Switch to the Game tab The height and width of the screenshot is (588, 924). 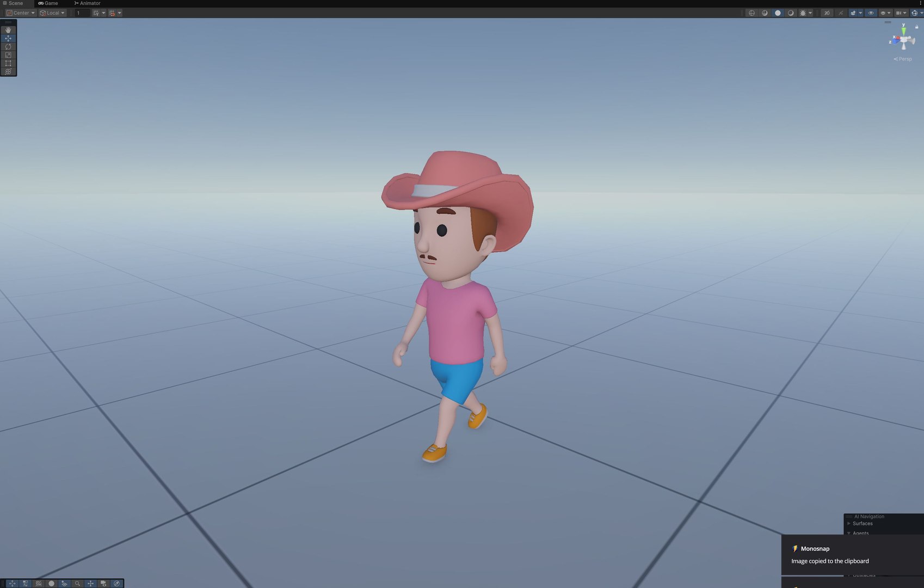48,3
